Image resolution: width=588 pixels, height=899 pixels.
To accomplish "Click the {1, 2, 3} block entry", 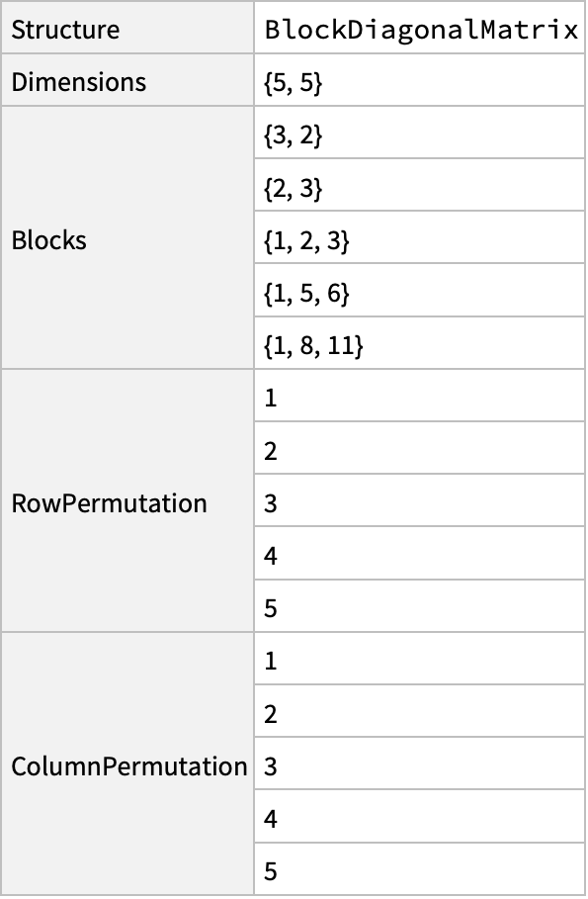I will click(x=420, y=238).
